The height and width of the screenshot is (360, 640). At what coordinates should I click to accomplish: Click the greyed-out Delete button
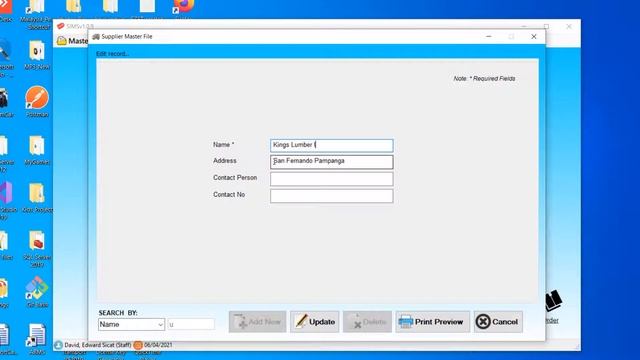pos(367,322)
